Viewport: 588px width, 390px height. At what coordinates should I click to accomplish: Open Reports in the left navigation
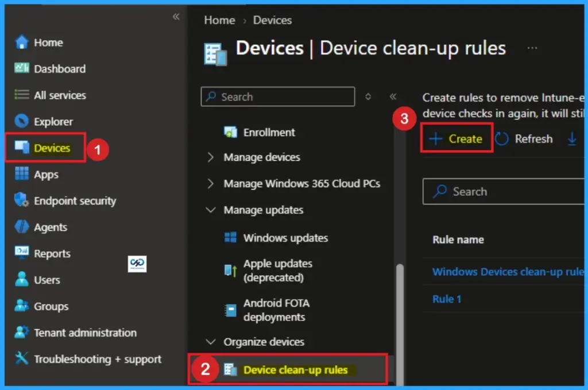click(52, 253)
